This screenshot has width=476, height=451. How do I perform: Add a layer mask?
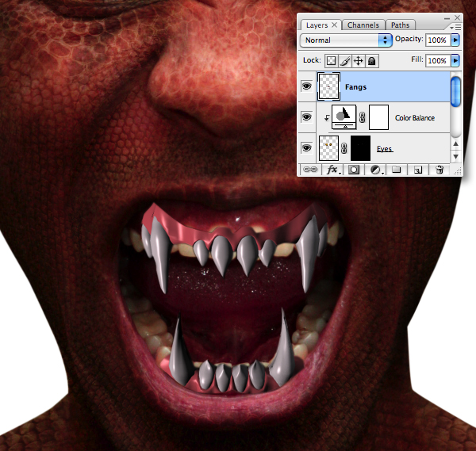[354, 170]
